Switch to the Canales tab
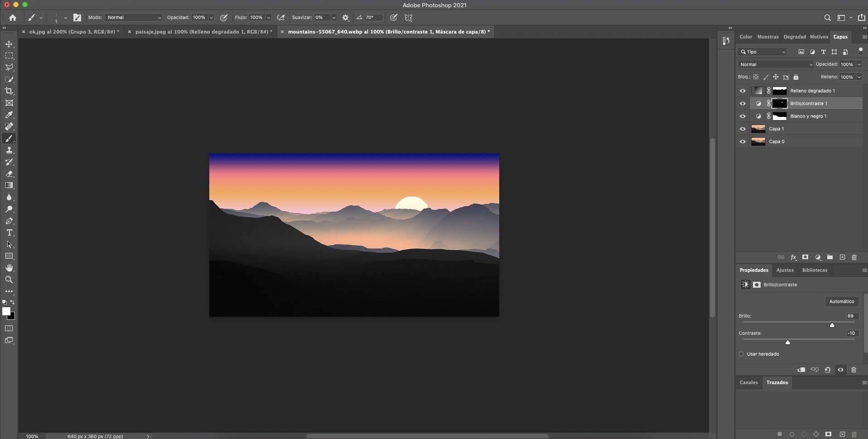This screenshot has height=439, width=868. coord(748,382)
